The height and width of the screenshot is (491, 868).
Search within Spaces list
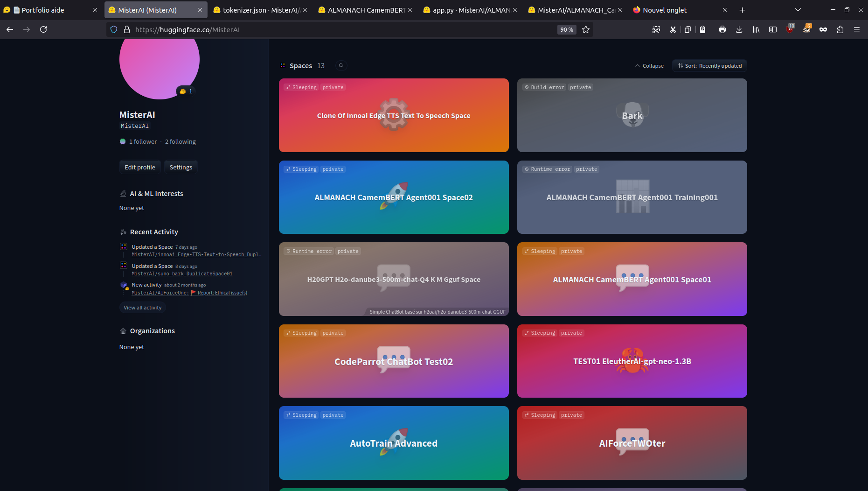[x=341, y=66]
